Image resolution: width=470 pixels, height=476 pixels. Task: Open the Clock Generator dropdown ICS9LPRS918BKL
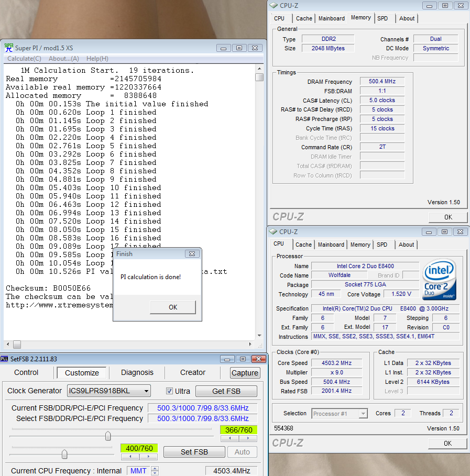(109, 391)
